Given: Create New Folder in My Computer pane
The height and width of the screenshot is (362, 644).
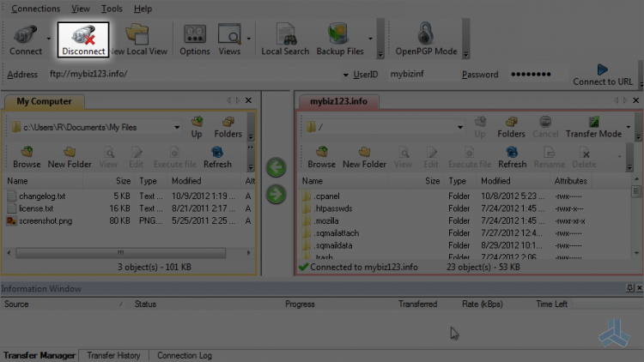Looking at the screenshot, I should [70, 158].
